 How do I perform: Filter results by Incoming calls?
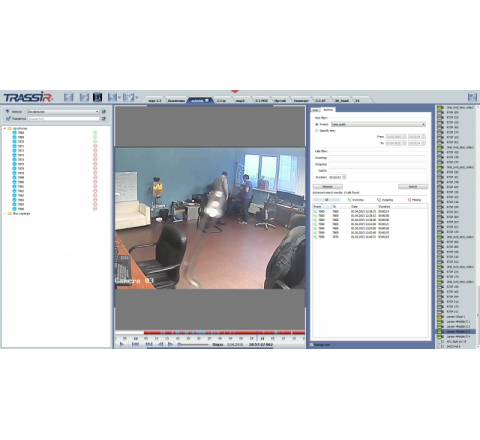pyautogui.click(x=356, y=200)
